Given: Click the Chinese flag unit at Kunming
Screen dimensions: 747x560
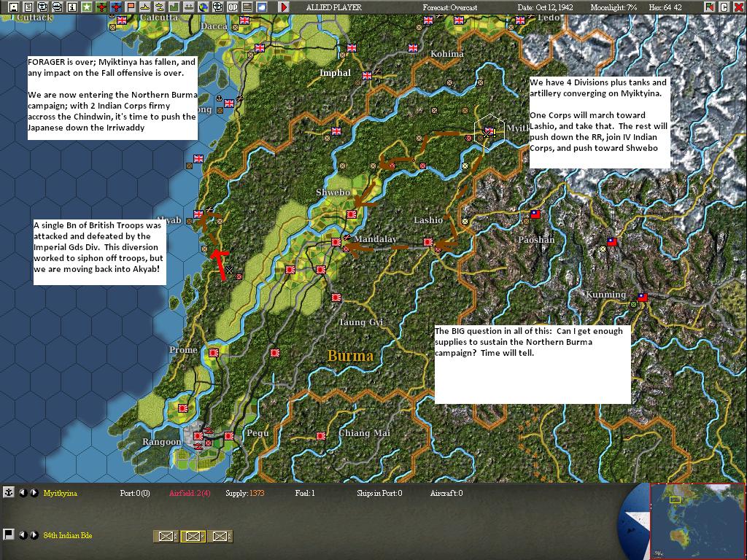Looking at the screenshot, I should click(642, 297).
